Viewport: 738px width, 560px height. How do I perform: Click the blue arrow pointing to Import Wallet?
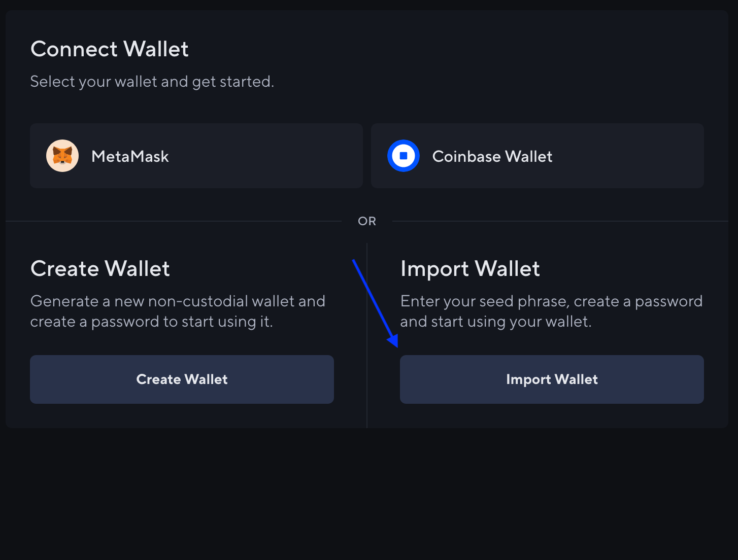coord(376,302)
